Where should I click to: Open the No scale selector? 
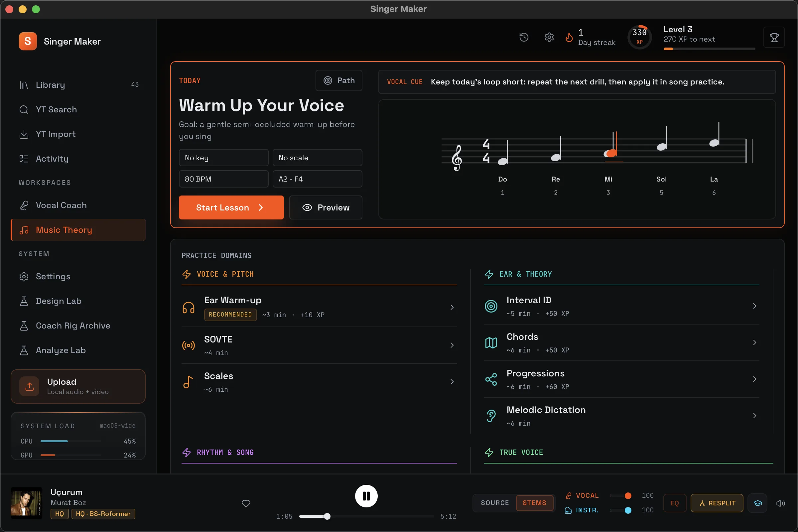(317, 158)
